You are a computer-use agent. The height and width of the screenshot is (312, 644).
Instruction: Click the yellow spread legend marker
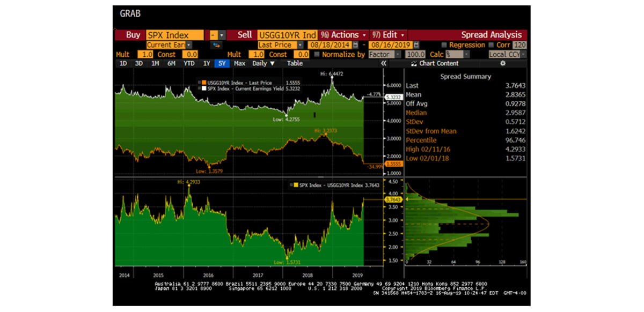click(294, 185)
